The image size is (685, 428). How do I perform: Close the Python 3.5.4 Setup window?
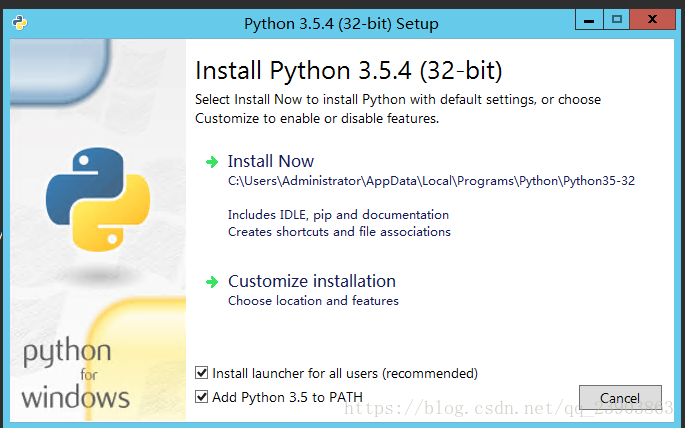(x=653, y=20)
